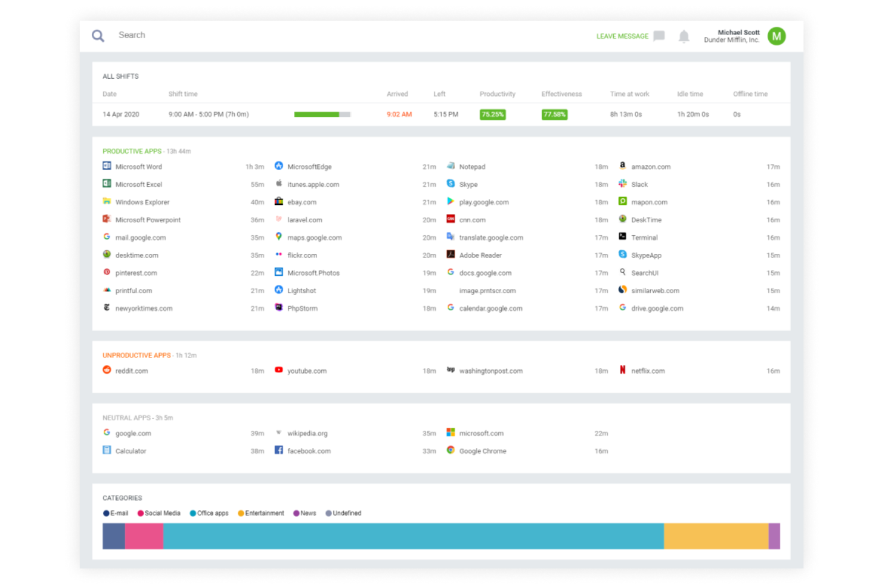Switch to the PRODUCTIVE APPS section header
This screenshot has height=588, width=882.
pos(132,151)
